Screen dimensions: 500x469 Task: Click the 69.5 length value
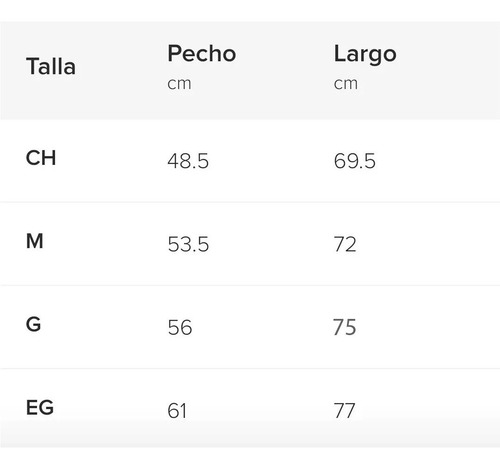point(355,161)
